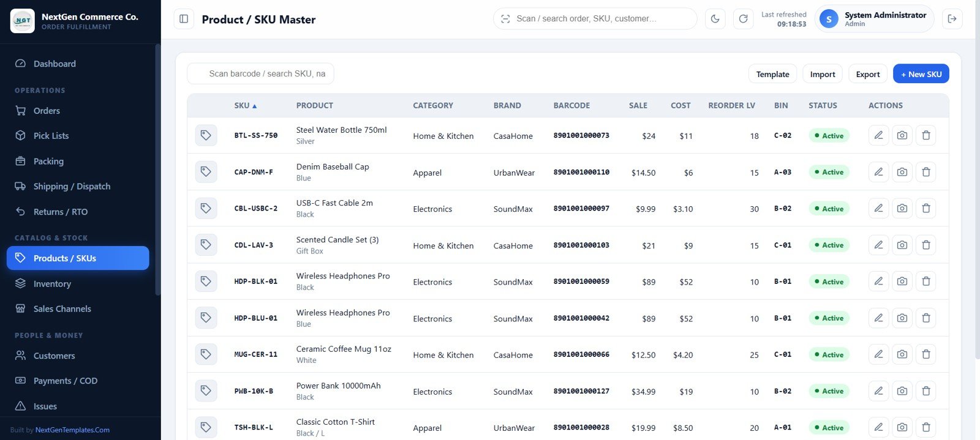Click barcode 8901001000127
The width and height of the screenshot is (980, 440).
coord(581,391)
